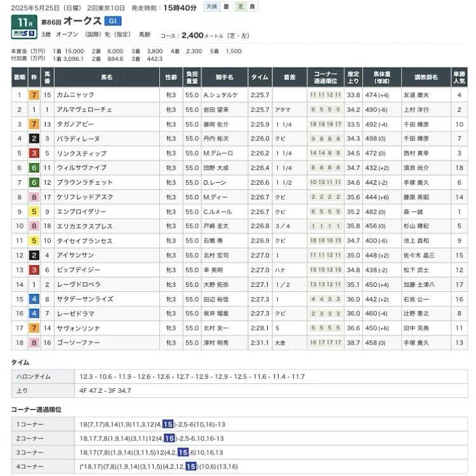Click the green 芝 turf condition badge
Image resolution: width=476 pixels, height=476 pixels.
tap(241, 6)
